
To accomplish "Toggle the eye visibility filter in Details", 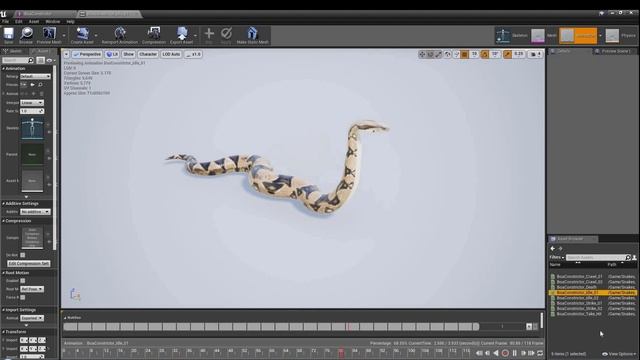I will point(50,60).
